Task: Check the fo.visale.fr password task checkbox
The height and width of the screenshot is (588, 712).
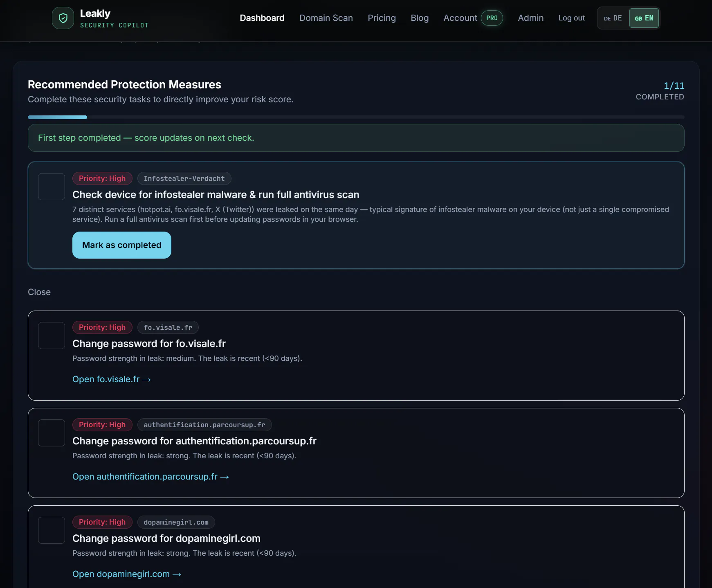Action: tap(52, 336)
